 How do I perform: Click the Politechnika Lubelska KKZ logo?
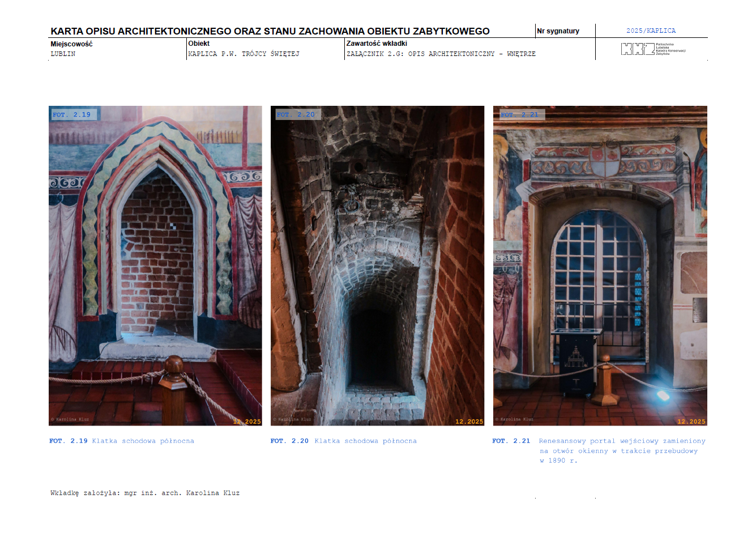[x=653, y=49]
